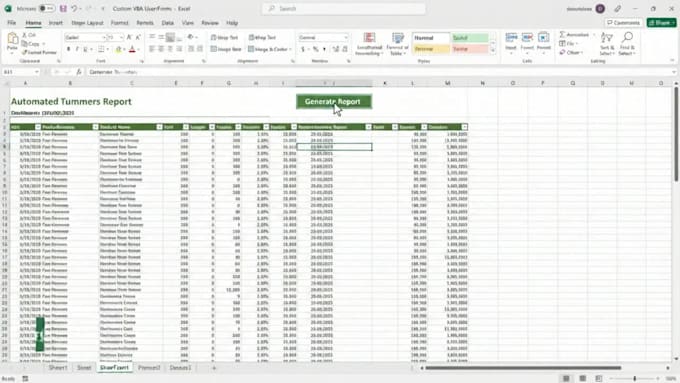Open the Merge & Center dropdown

point(290,49)
